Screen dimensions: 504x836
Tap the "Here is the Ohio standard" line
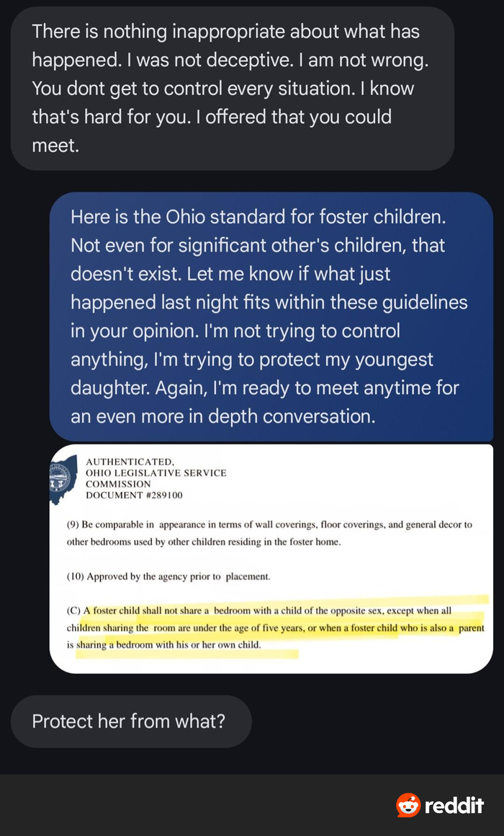[266, 217]
